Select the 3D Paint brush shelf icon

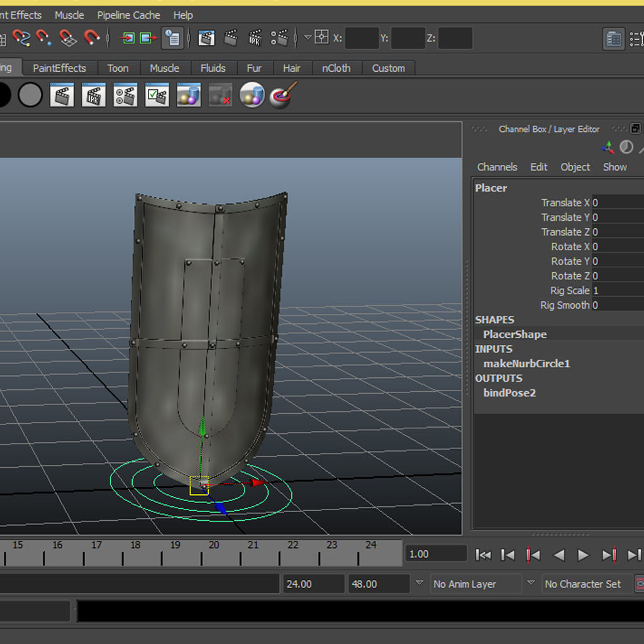[283, 95]
